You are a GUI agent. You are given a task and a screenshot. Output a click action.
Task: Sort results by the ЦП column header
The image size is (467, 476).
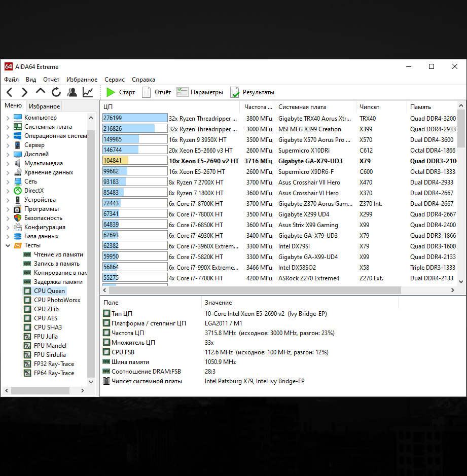pos(170,107)
